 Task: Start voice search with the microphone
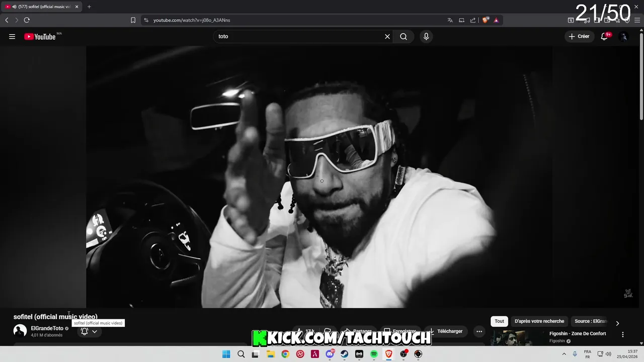pyautogui.click(x=426, y=36)
